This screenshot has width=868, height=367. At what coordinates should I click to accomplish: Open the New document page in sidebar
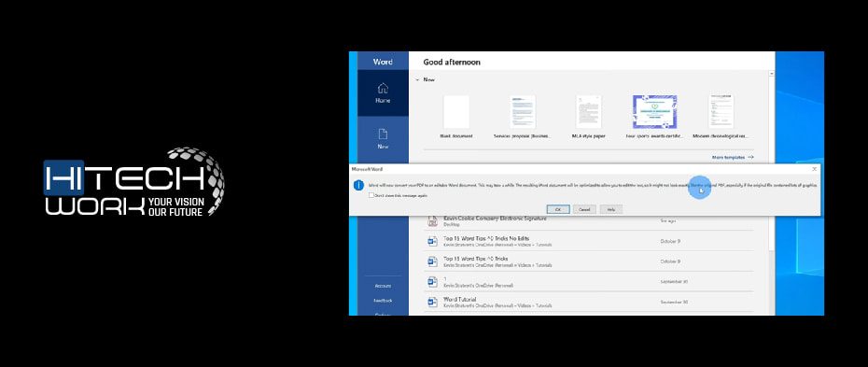[383, 139]
